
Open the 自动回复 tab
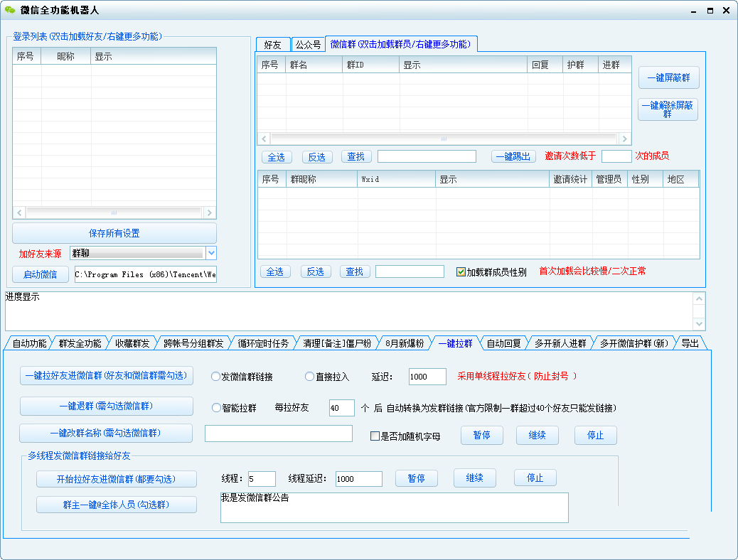pyautogui.click(x=503, y=343)
